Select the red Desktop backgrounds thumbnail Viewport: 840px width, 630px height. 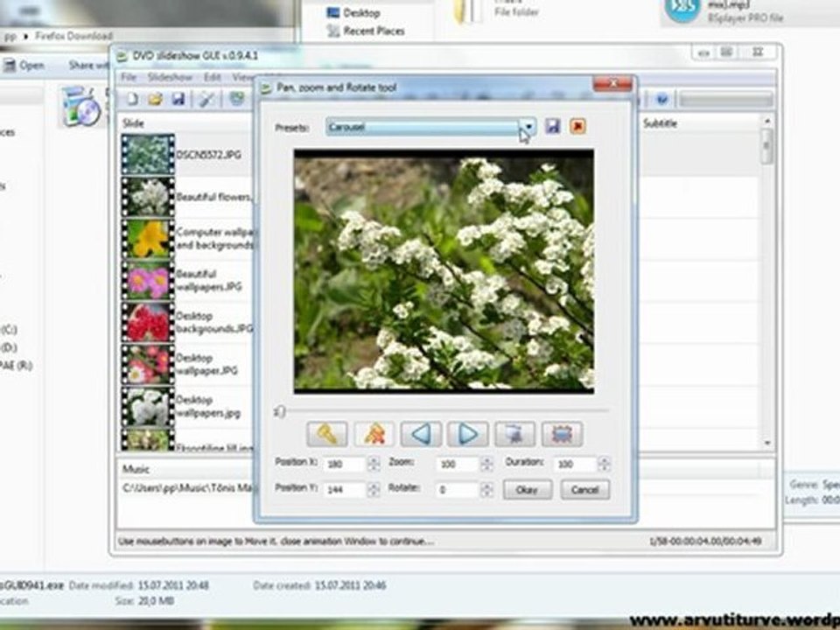[x=148, y=323]
